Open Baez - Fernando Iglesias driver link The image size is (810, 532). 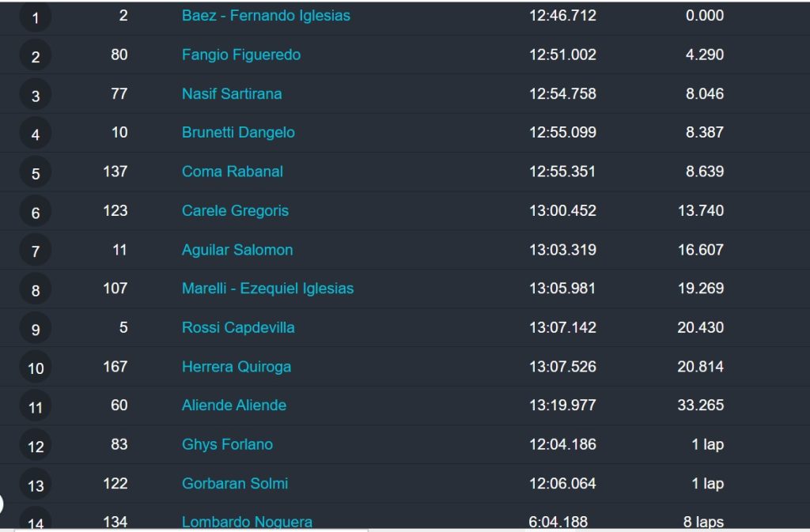coord(266,16)
